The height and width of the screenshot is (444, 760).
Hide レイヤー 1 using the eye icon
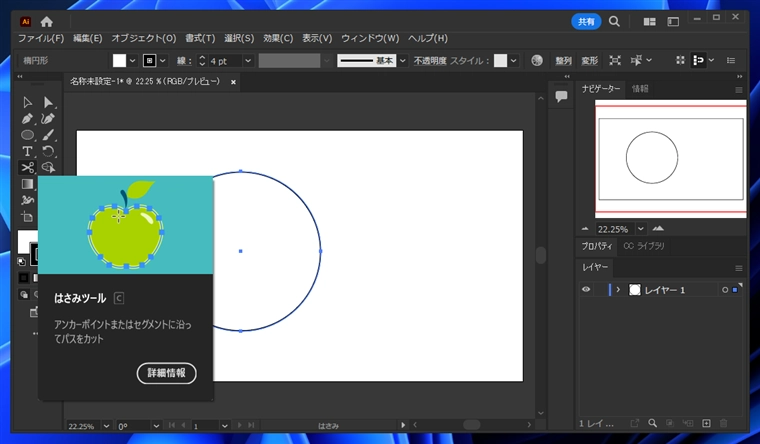[x=587, y=290]
